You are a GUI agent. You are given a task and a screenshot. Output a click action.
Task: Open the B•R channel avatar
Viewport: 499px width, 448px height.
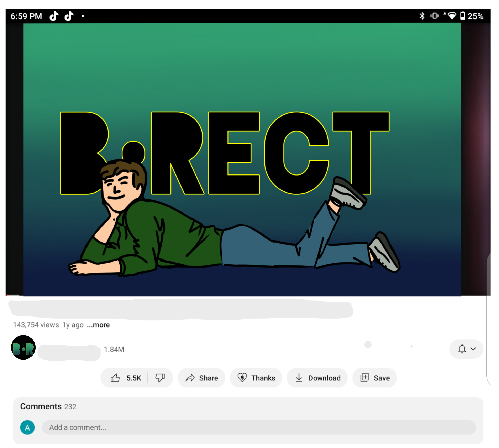coord(23,347)
